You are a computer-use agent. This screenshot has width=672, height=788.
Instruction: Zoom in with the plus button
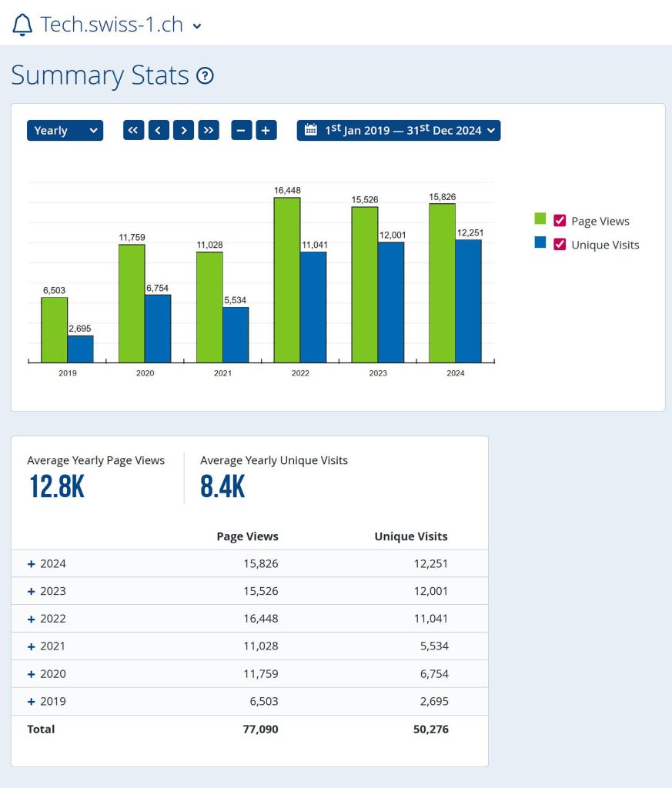[x=266, y=130]
